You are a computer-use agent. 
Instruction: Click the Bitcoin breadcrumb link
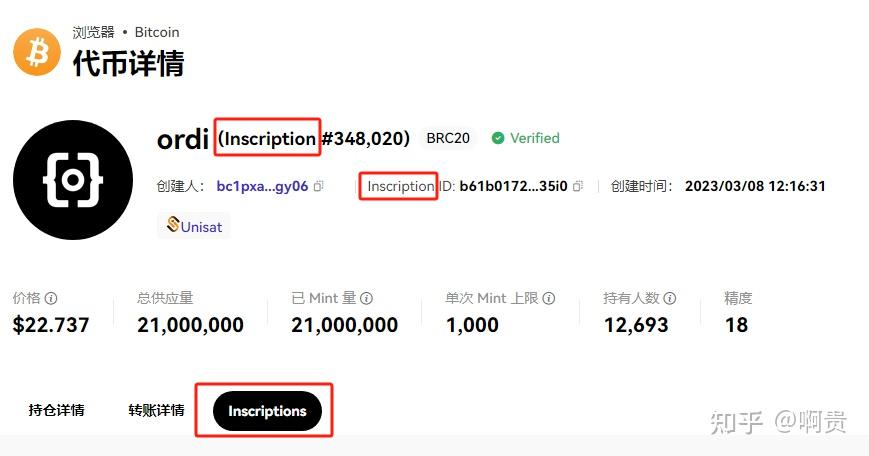click(157, 32)
